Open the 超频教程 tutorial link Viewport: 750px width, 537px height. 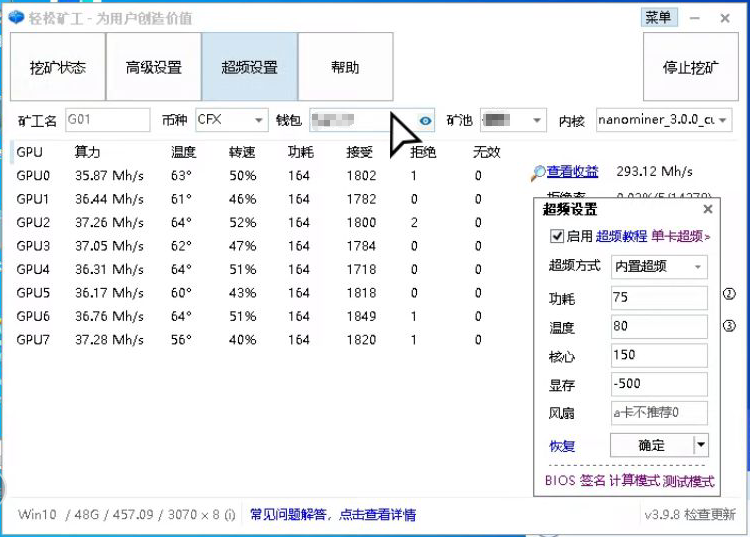pyautogui.click(x=621, y=237)
